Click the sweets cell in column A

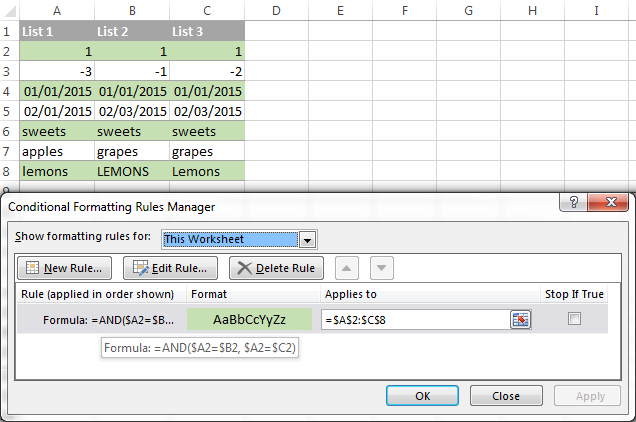pyautogui.click(x=57, y=131)
